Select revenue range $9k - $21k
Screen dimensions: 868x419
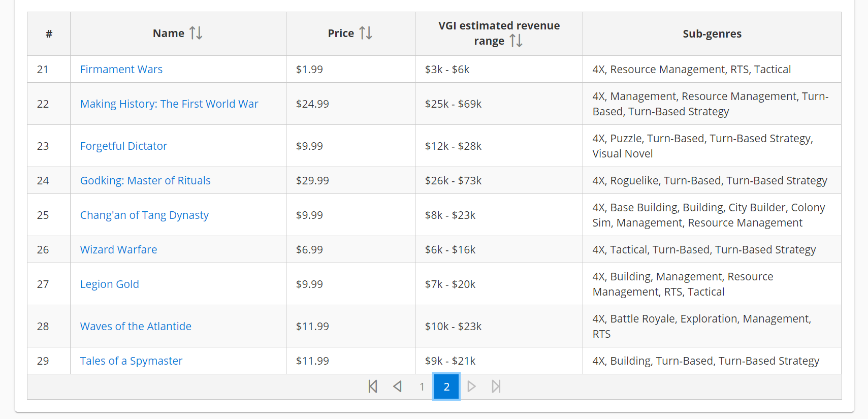click(x=450, y=361)
